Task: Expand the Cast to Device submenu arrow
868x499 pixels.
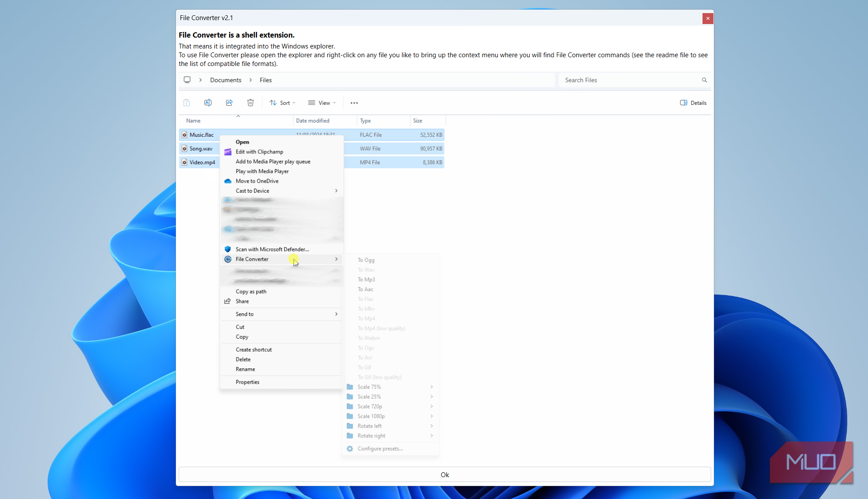Action: [x=336, y=191]
